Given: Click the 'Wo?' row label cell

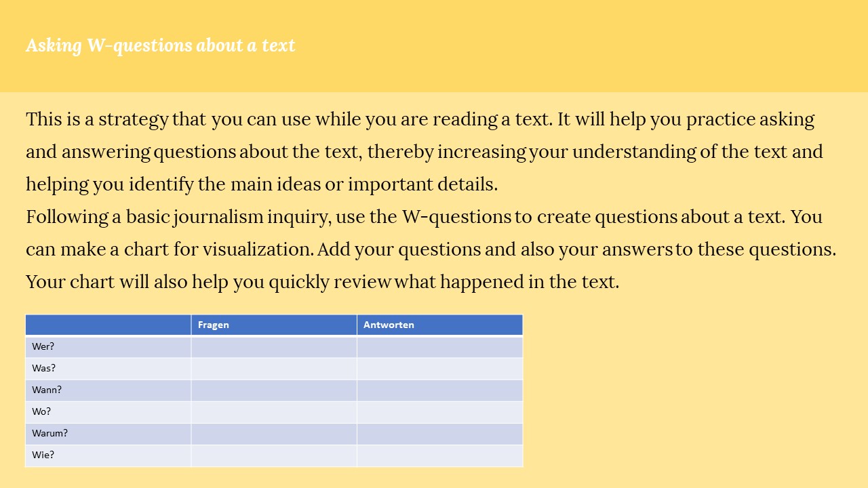Looking at the screenshot, I should (108, 412).
